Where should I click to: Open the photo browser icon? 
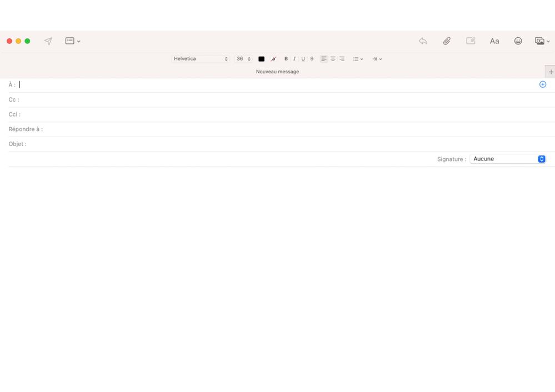[539, 41]
